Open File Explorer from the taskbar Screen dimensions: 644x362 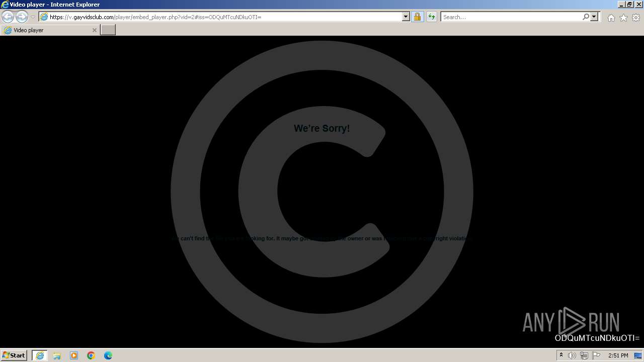tap(57, 355)
